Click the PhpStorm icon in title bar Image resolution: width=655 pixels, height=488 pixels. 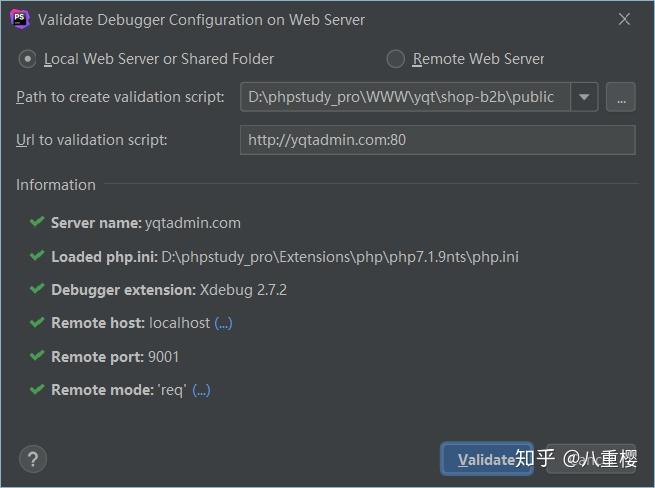pyautogui.click(x=20, y=19)
